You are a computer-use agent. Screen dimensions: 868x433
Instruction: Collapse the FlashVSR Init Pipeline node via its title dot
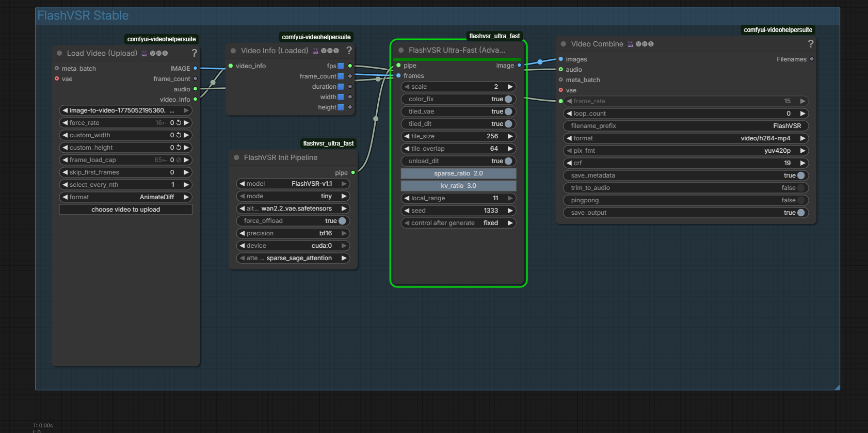236,157
